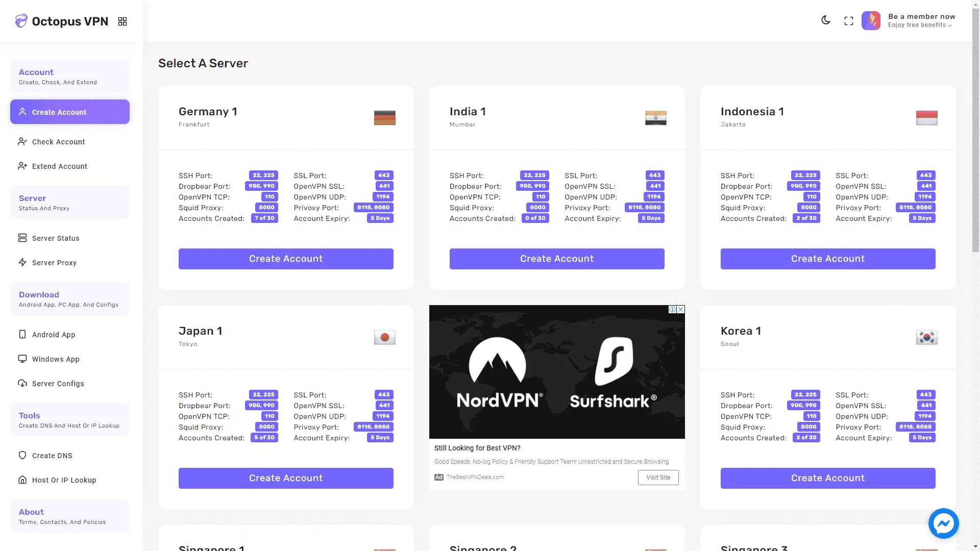Click the Host Or IP Lookup home icon
The height and width of the screenshot is (551, 980).
point(22,480)
